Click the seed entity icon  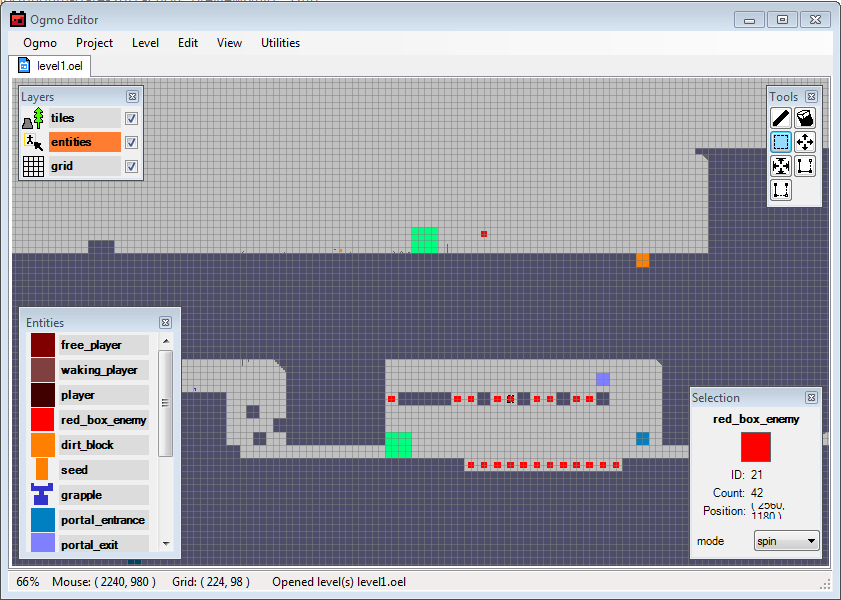pyautogui.click(x=42, y=469)
